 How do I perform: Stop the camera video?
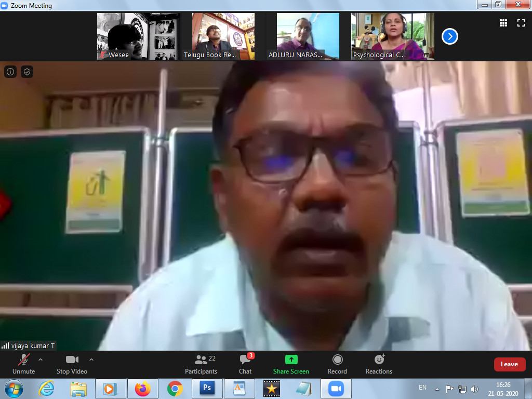(72, 364)
